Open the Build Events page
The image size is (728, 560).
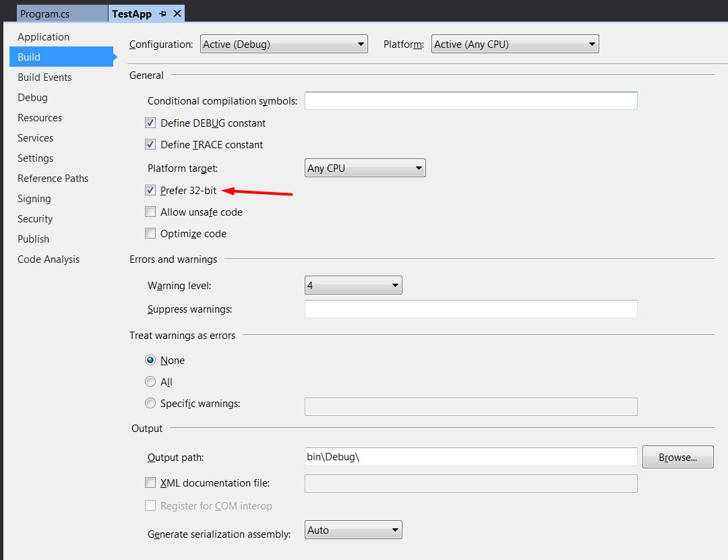click(44, 77)
